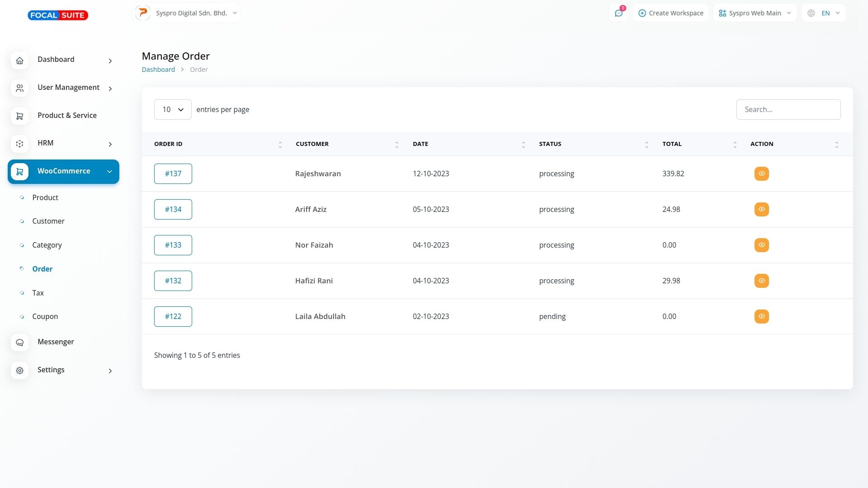Image resolution: width=868 pixels, height=488 pixels.
Task: View Nor Faizah's order with eye button
Action: 761,245
